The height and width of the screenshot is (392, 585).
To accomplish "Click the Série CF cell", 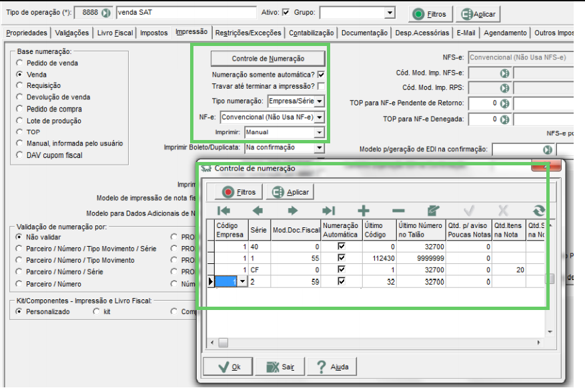I will tap(259, 269).
